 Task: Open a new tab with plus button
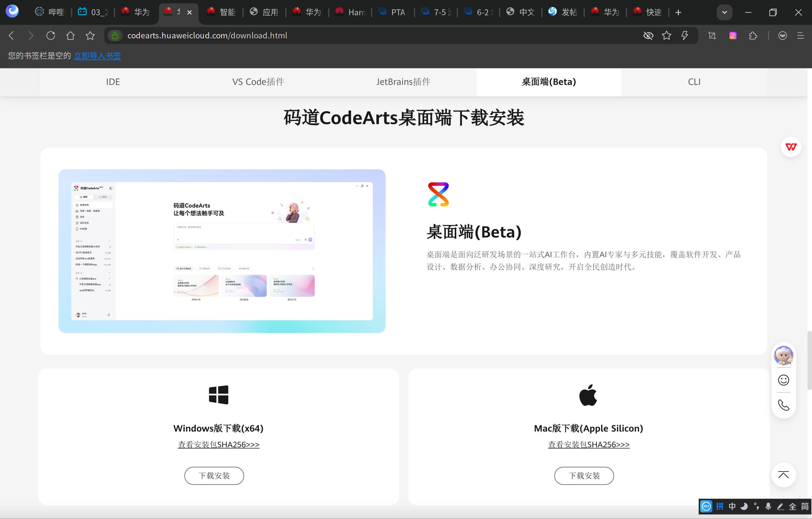click(x=678, y=12)
